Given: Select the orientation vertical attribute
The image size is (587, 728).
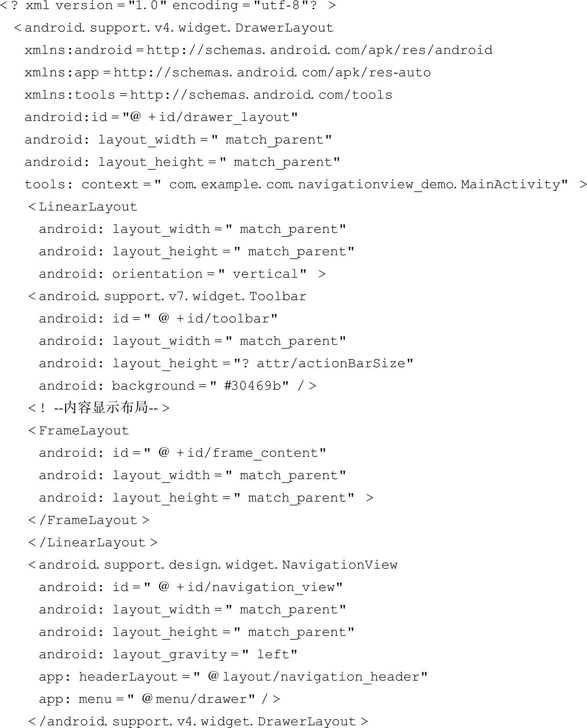Looking at the screenshot, I should [182, 274].
